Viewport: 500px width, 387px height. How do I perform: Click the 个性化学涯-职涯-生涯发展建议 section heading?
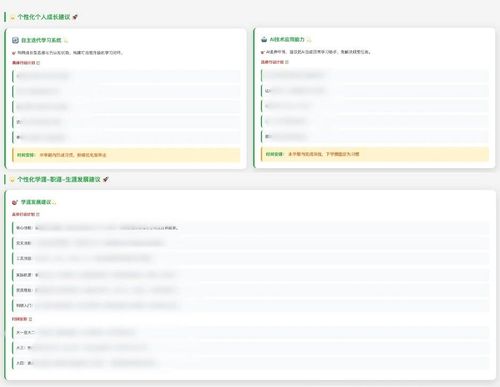[x=59, y=179]
